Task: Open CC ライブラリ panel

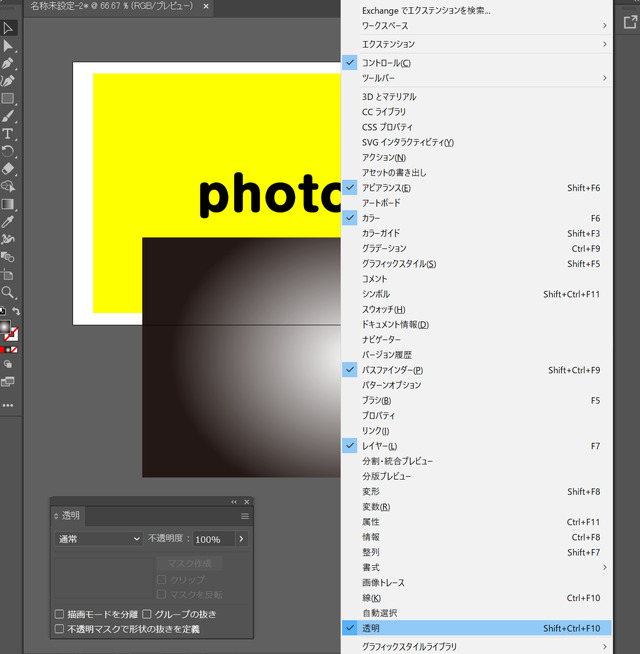Action: click(x=476, y=112)
